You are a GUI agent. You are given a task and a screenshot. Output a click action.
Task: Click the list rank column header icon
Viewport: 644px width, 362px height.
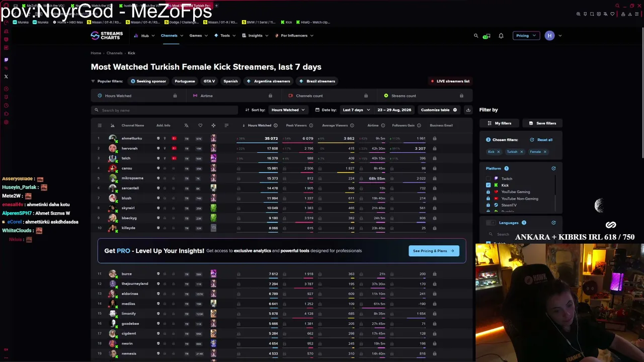pos(100,125)
